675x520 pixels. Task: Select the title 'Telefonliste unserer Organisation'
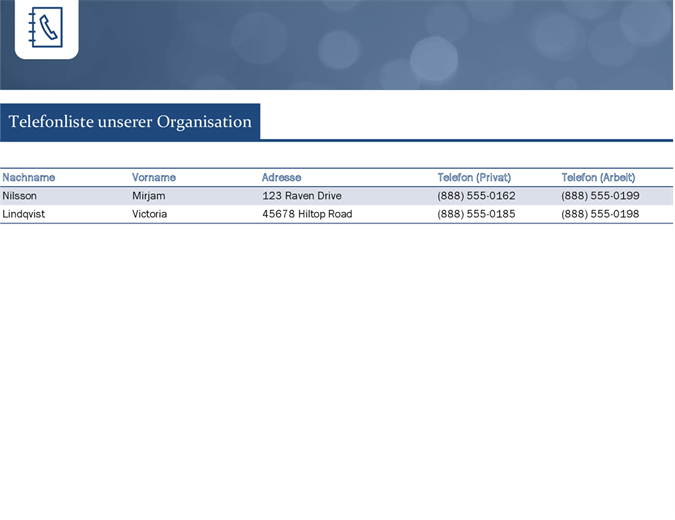coord(130,122)
